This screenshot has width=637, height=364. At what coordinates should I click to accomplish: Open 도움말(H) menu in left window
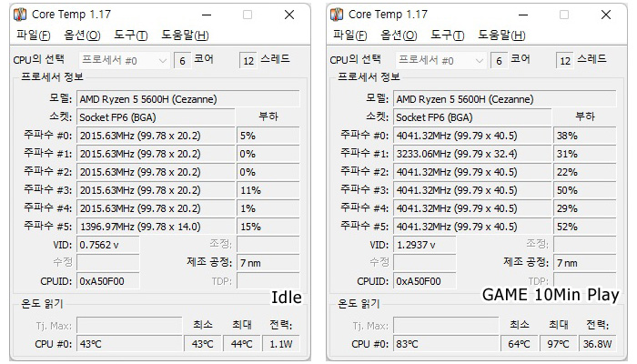(185, 35)
